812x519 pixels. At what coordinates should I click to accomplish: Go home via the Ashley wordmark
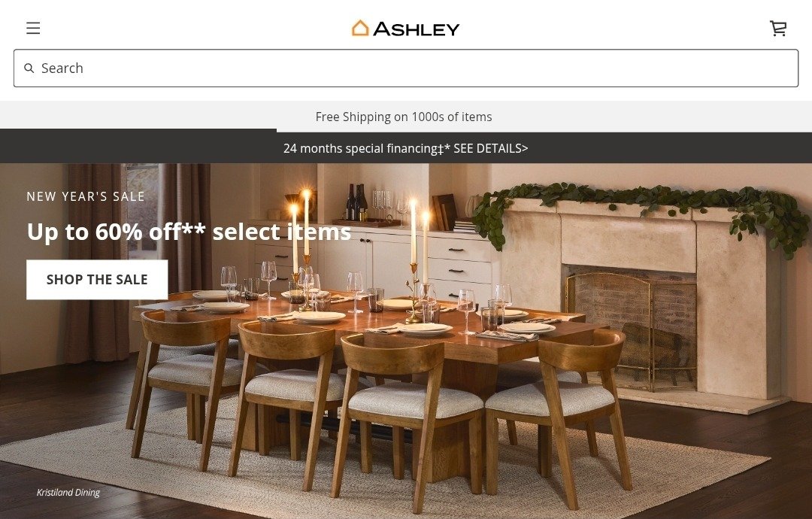pyautogui.click(x=416, y=29)
